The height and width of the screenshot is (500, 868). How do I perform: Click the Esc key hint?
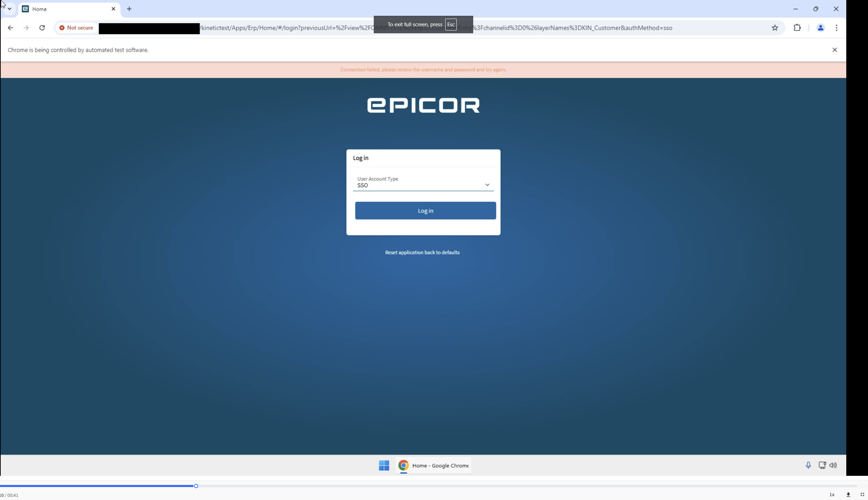pyautogui.click(x=451, y=25)
